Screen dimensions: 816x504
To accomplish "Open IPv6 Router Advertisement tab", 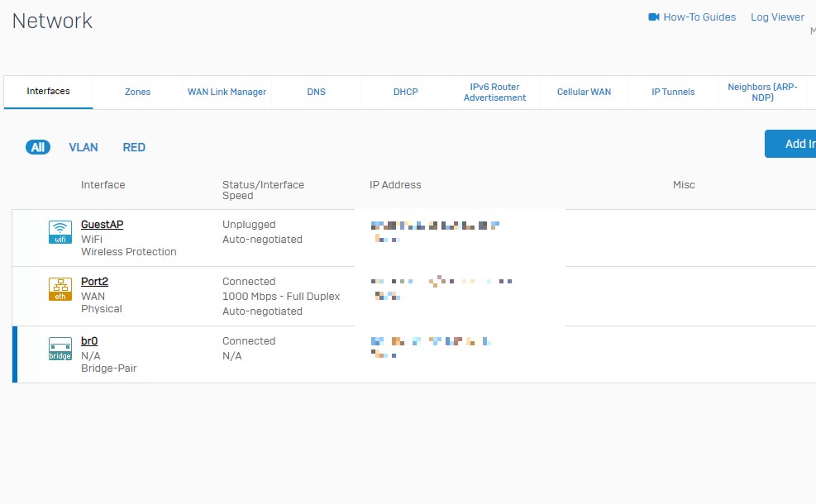I will 494,92.
